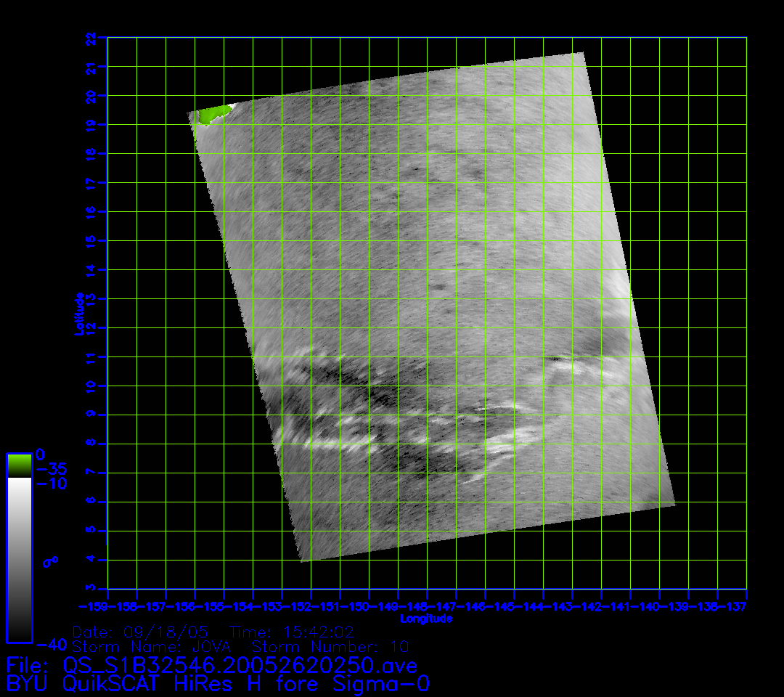Click the -35 label beside the color bar
Image resolution: width=784 pixels, height=697 pixels.
coord(51,469)
